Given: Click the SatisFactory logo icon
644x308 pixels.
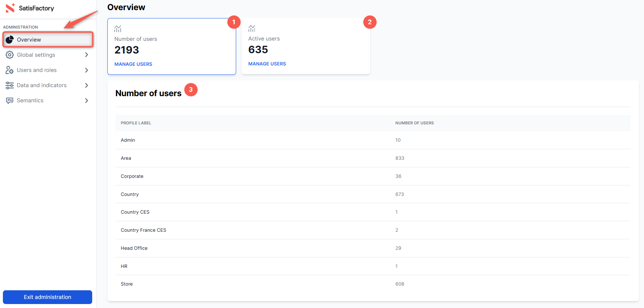Looking at the screenshot, I should pos(10,8).
